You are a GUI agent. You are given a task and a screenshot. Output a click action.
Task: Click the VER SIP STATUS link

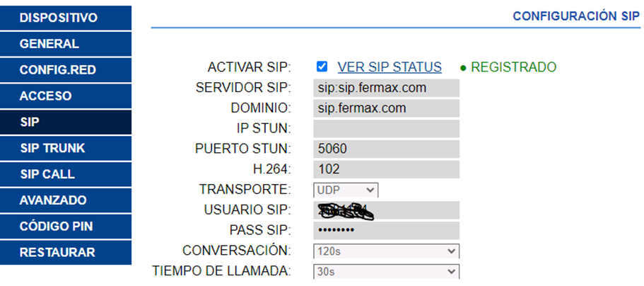point(390,67)
